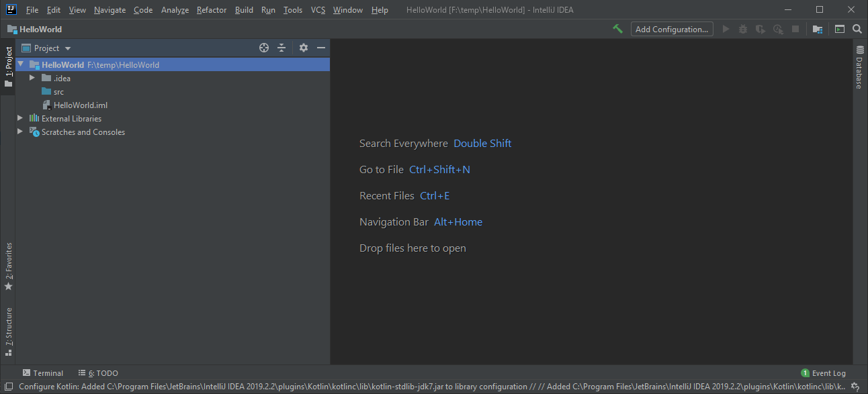This screenshot has width=868, height=394.
Task: Open the VCS menu
Action: (x=318, y=10)
